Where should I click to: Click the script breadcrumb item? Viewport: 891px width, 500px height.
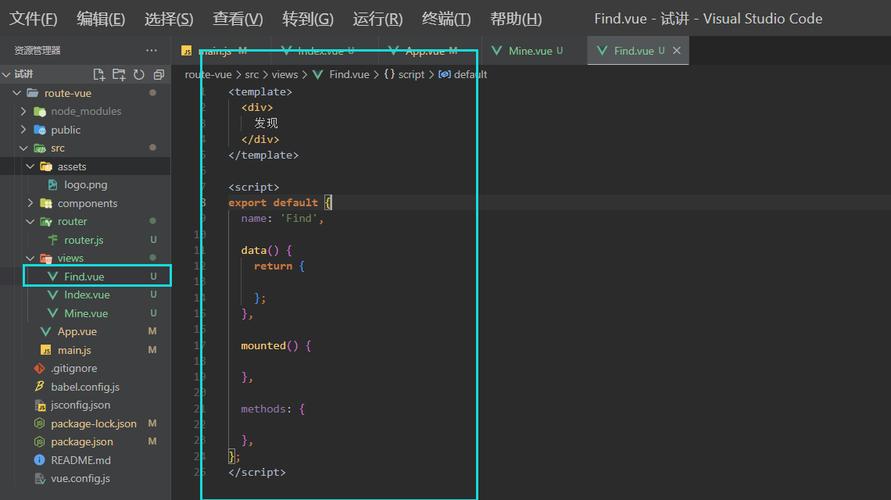pos(411,74)
